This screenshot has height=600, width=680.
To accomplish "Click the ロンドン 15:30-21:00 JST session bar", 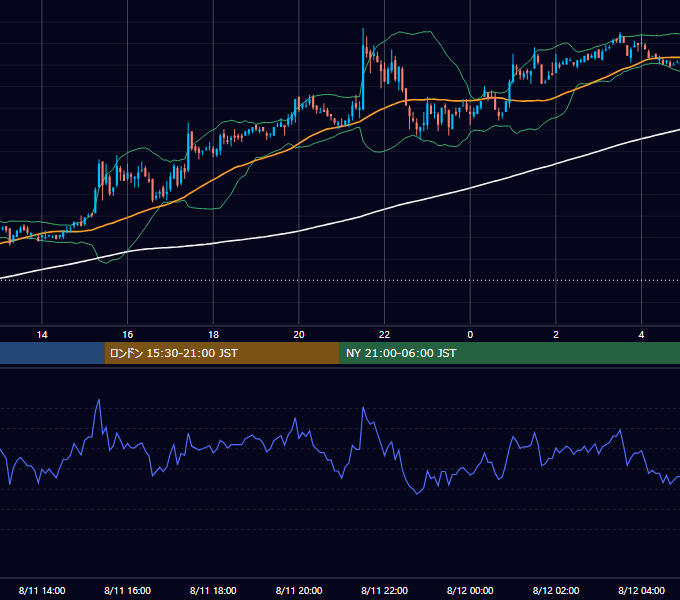I will [222, 353].
